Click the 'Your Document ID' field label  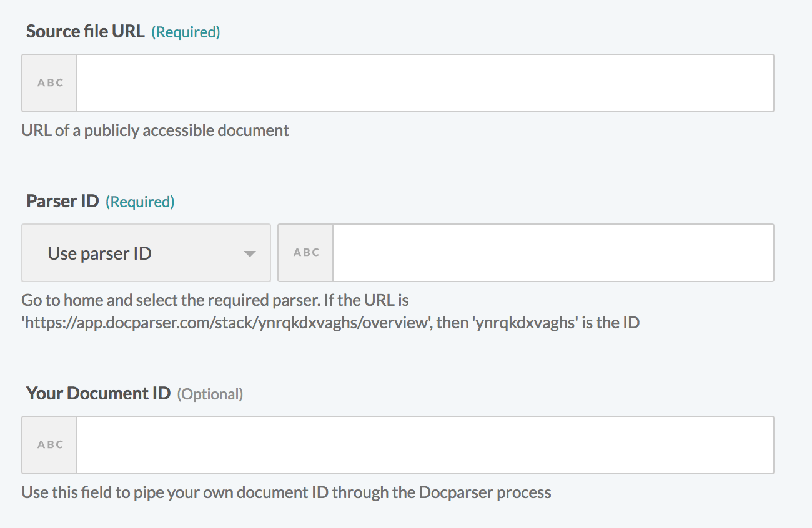(x=98, y=393)
